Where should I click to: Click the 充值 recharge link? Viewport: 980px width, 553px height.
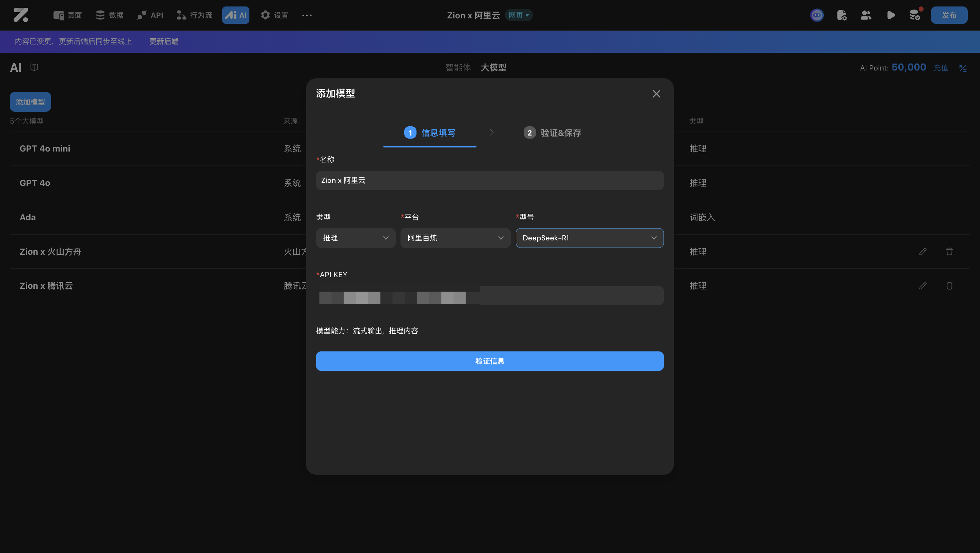pos(941,68)
